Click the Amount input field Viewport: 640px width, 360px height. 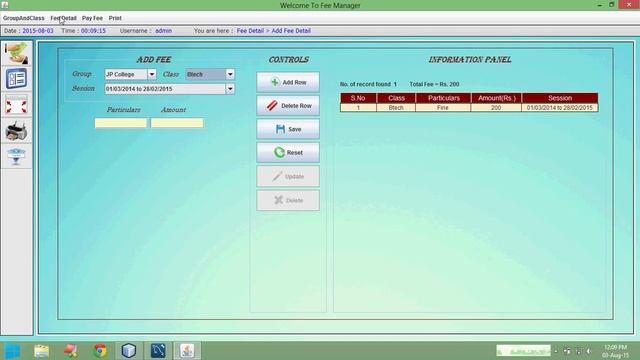(x=177, y=123)
